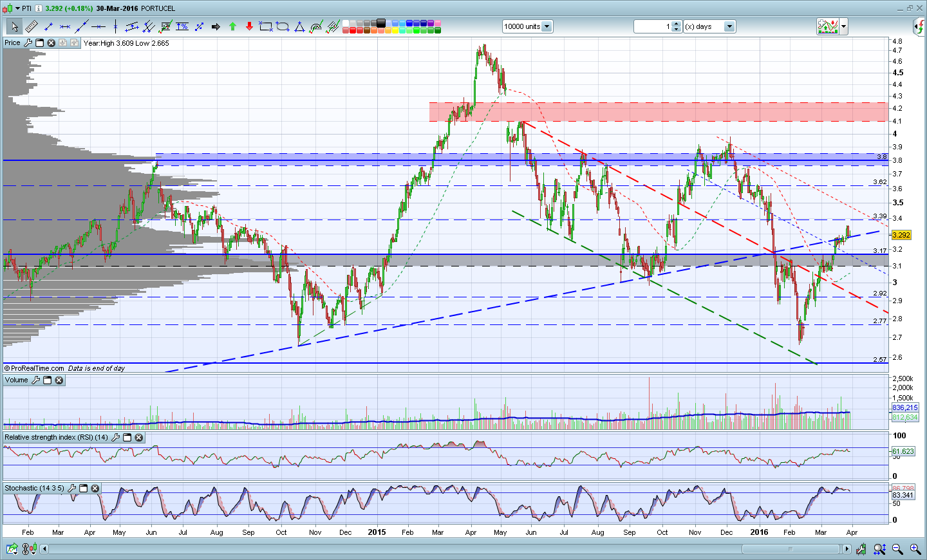Close the Volume indicator panel
Viewport: 927px width, 560px height.
(x=59, y=380)
